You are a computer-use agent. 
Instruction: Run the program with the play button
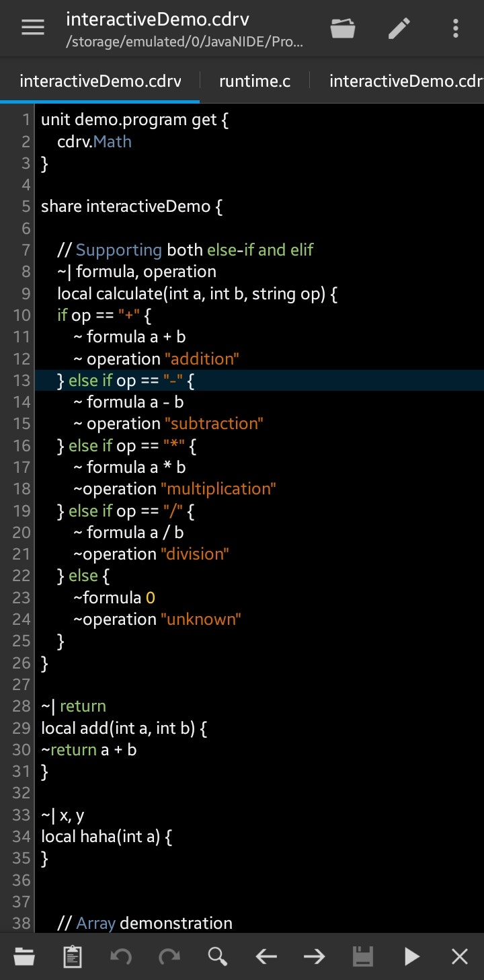[411, 956]
